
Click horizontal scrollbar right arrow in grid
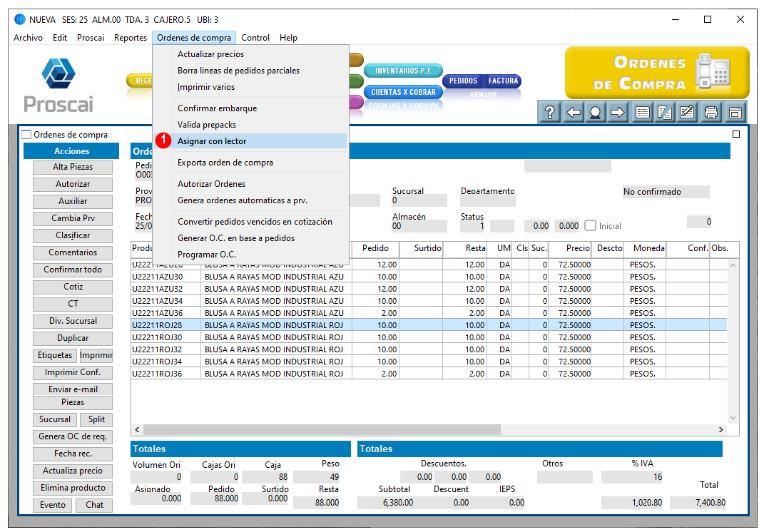click(x=721, y=430)
